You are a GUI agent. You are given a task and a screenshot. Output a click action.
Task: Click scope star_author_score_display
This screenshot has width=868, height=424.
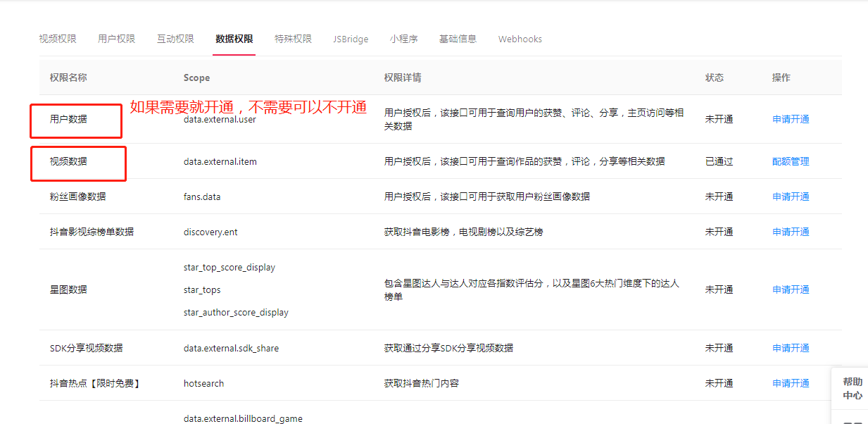tap(236, 312)
